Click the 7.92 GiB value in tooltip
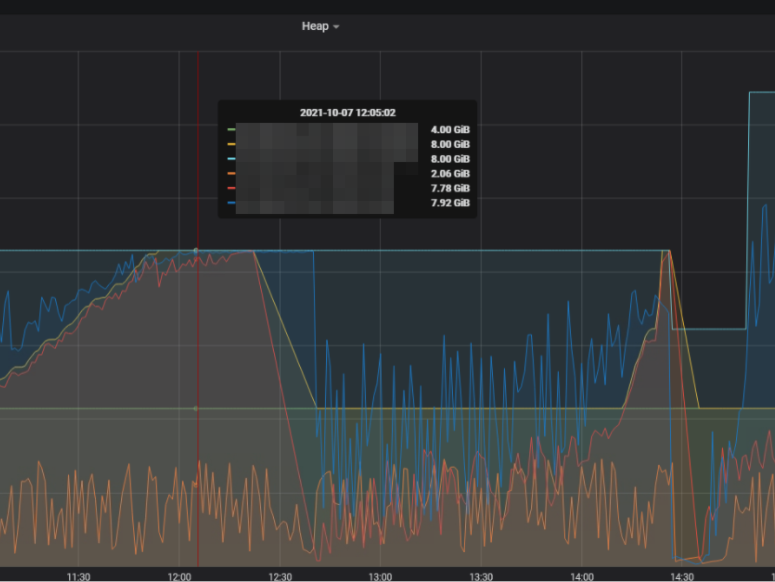Screen dimensions: 775x582 click(x=450, y=203)
